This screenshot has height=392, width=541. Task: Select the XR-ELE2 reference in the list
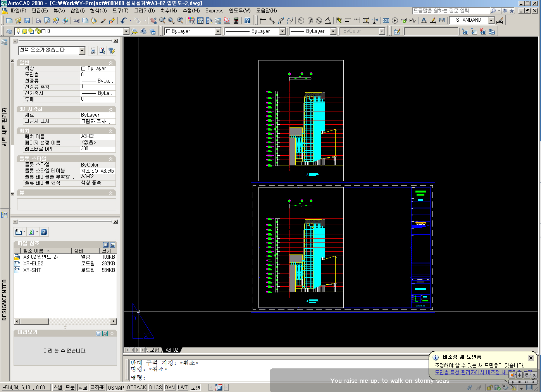click(x=33, y=263)
